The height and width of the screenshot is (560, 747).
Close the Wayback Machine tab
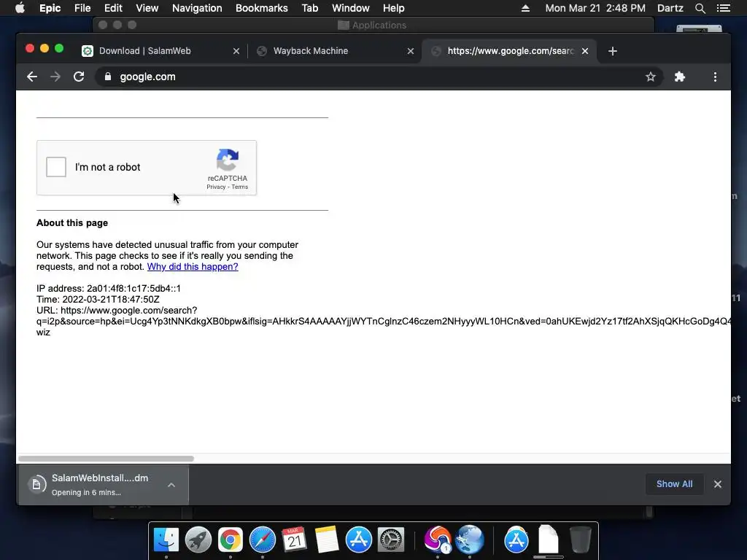410,51
